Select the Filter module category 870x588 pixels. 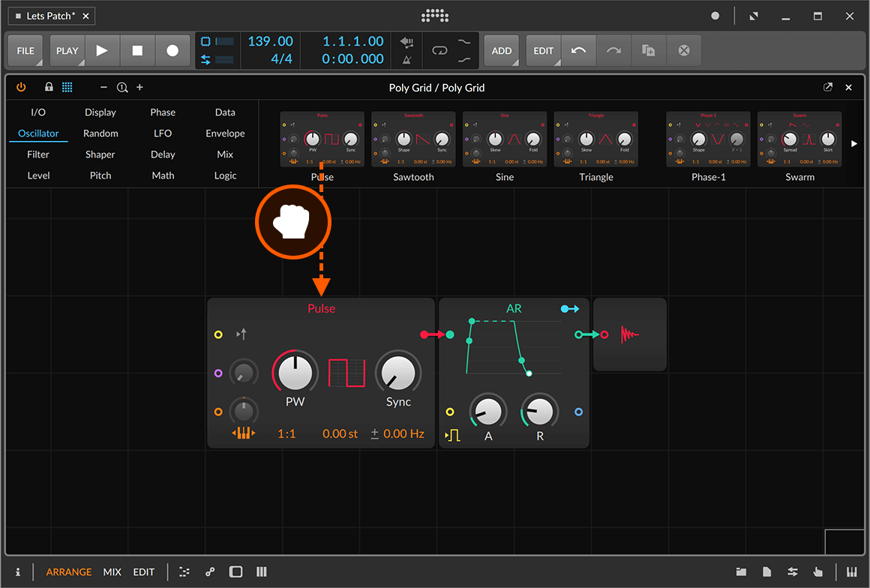click(x=38, y=154)
